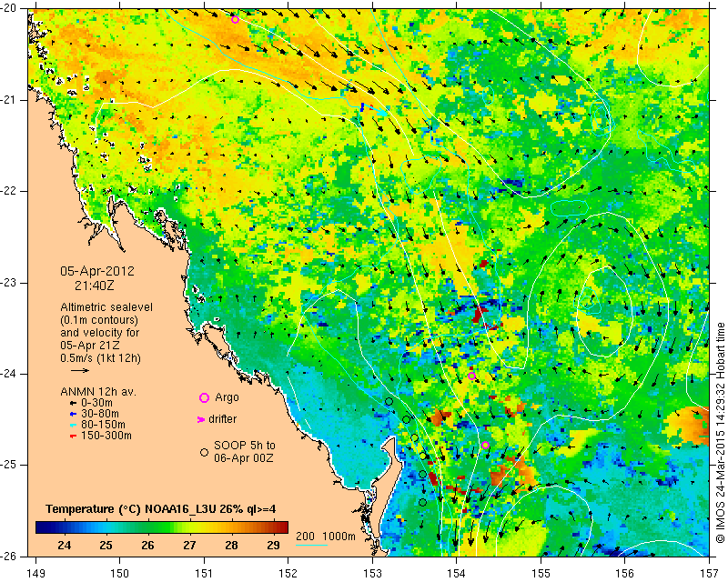Click the '-22' latitude axis label
Image resolution: width=728 pixels, height=582 pixels.
pos(9,191)
